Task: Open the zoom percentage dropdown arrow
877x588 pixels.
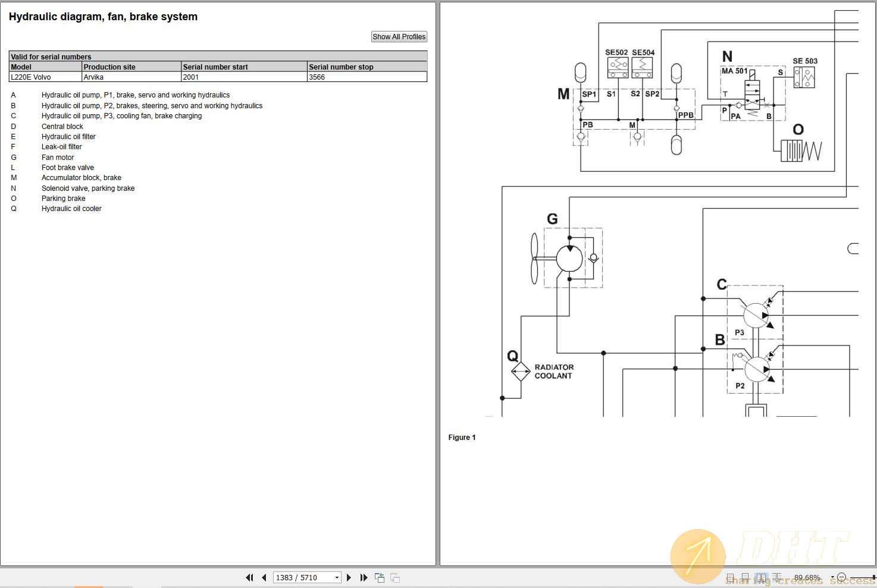Action: pos(832,577)
